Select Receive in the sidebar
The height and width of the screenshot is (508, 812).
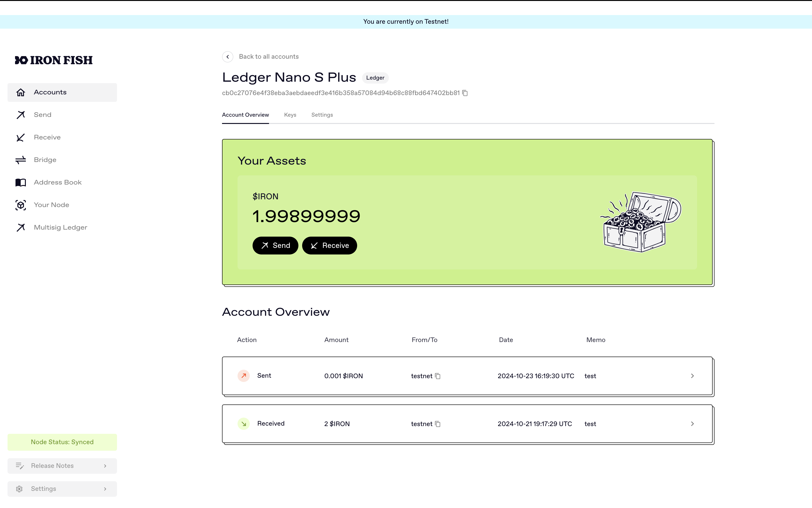click(47, 137)
